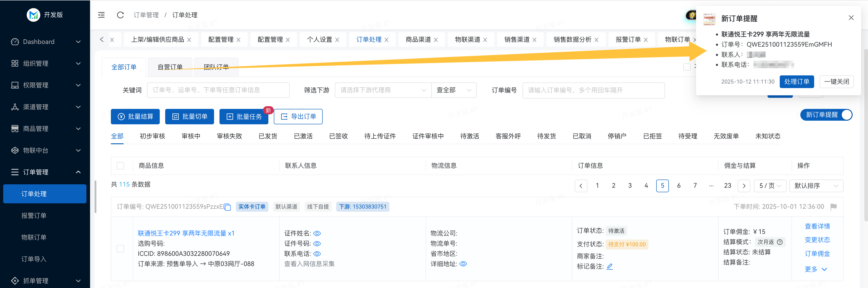
Task: Click the flag icon beside order time
Action: coord(834,207)
